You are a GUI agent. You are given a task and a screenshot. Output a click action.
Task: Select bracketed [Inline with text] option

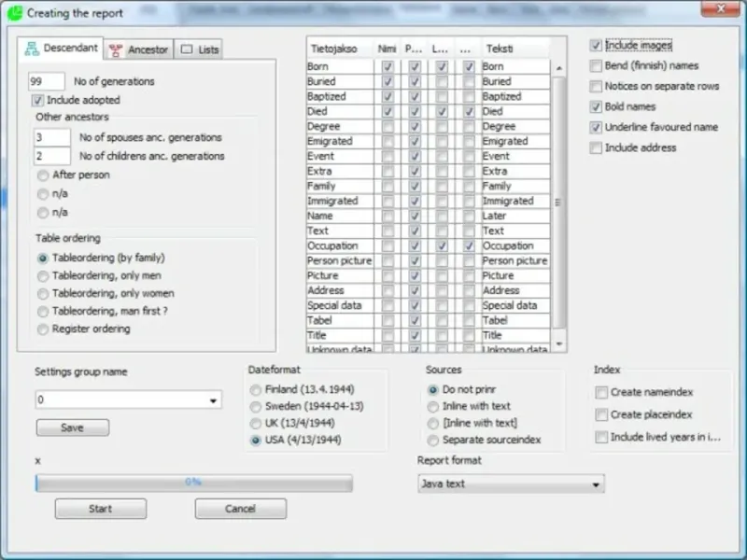click(x=433, y=424)
